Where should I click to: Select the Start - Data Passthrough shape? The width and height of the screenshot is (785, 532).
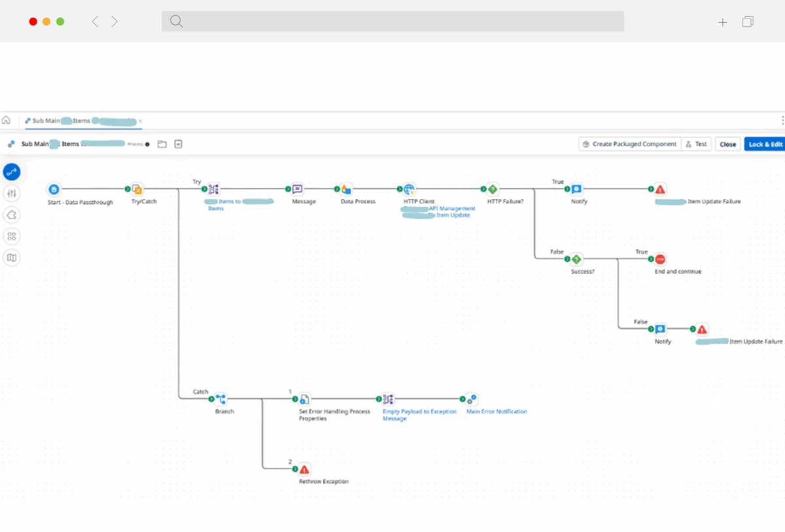click(x=54, y=190)
